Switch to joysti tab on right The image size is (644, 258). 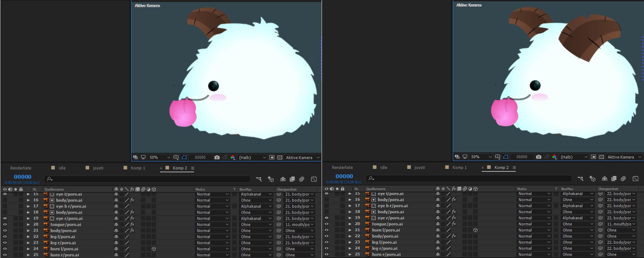[419, 167]
